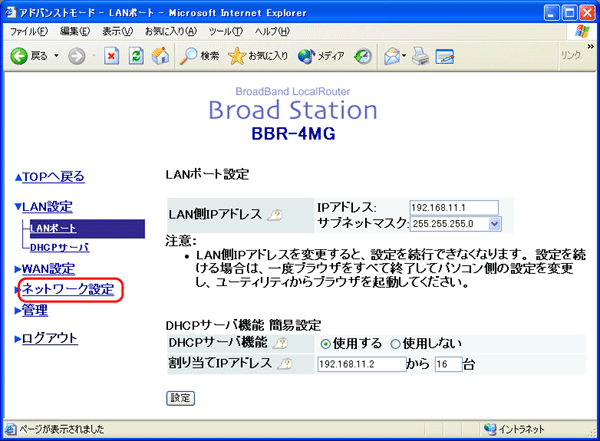Select the LANポート sidebar item
This screenshot has height=441, width=600.
87,229
